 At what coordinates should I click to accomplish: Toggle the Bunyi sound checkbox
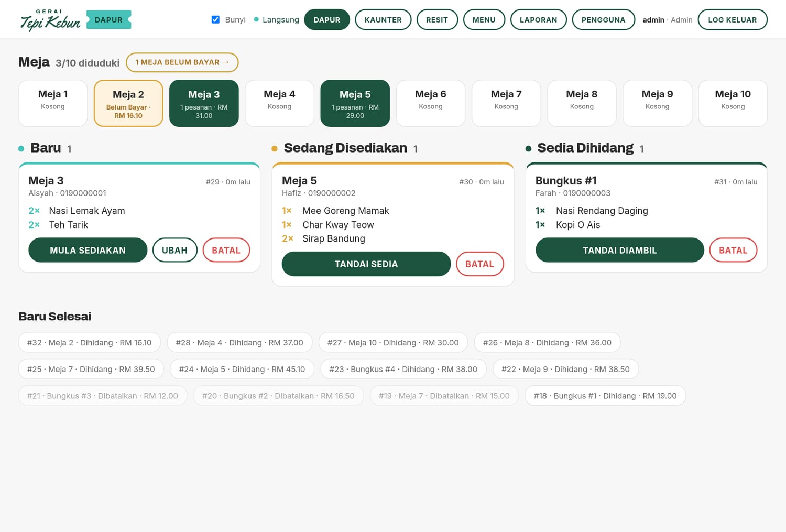(215, 19)
